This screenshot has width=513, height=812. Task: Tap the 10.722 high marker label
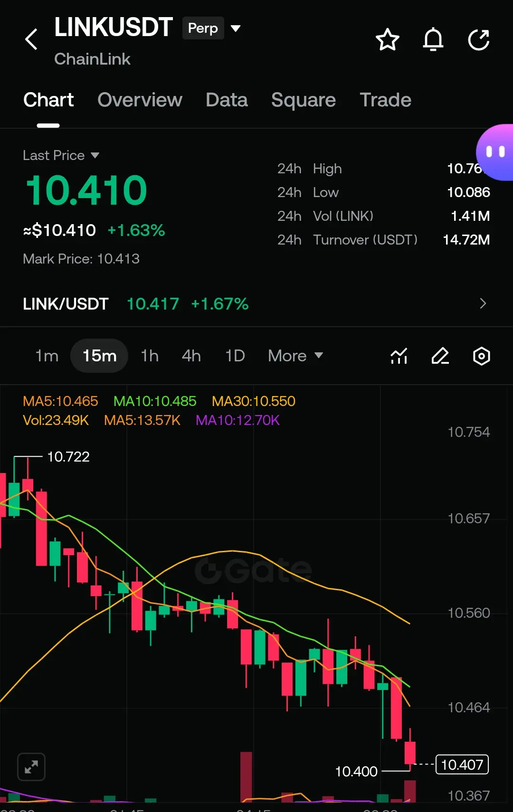pyautogui.click(x=68, y=457)
